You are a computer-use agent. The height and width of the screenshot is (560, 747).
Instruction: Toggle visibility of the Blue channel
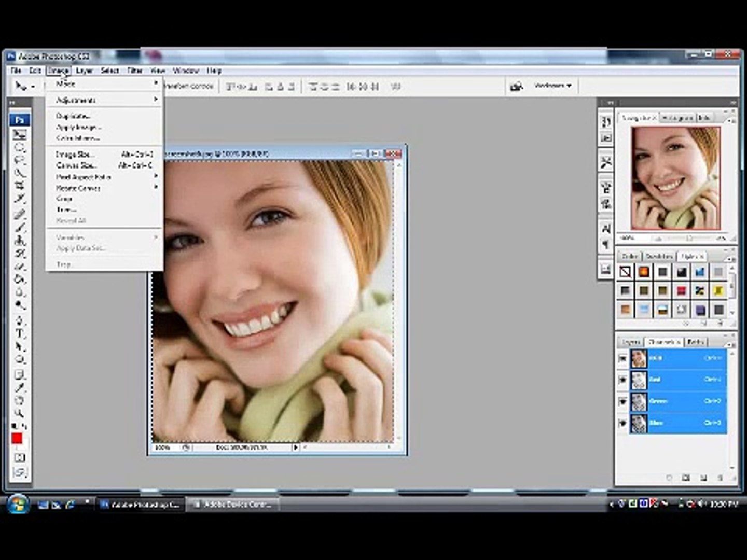tap(622, 423)
